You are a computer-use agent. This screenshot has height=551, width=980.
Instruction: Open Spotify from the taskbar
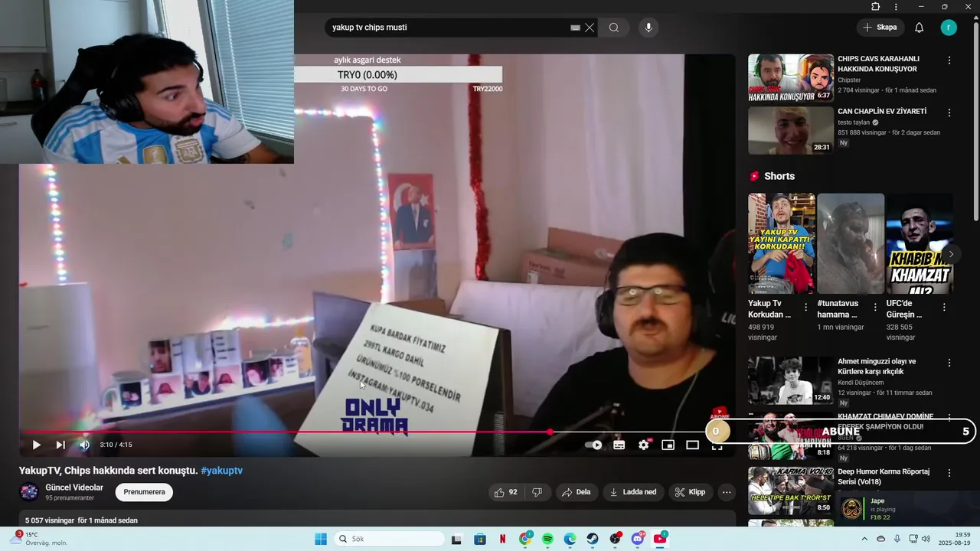[x=547, y=539]
